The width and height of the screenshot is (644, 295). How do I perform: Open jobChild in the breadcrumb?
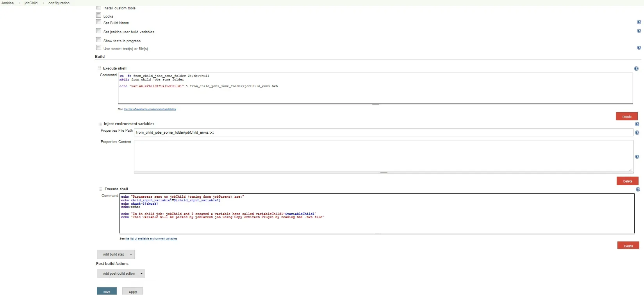coord(31,3)
